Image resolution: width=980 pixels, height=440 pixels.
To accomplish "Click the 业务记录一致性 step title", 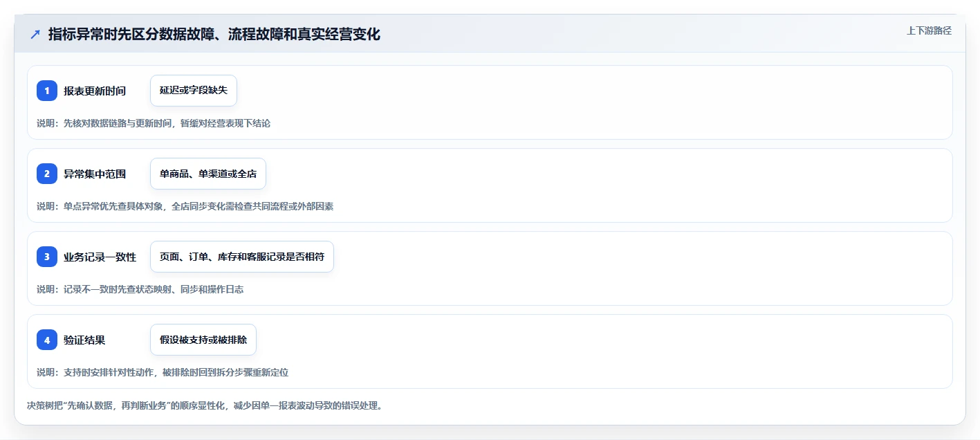I will tap(100, 257).
